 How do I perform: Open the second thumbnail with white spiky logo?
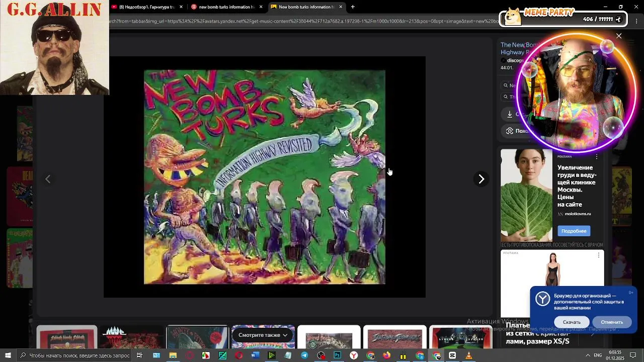[x=132, y=337]
